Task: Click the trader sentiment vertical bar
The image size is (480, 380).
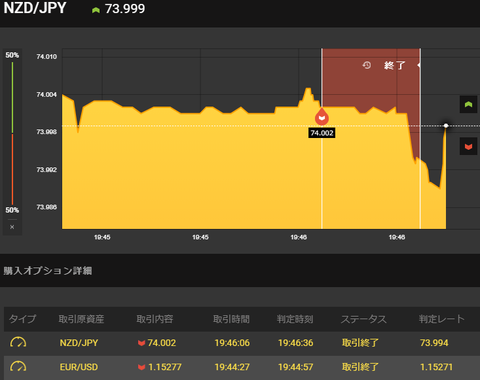Action: click(12, 133)
